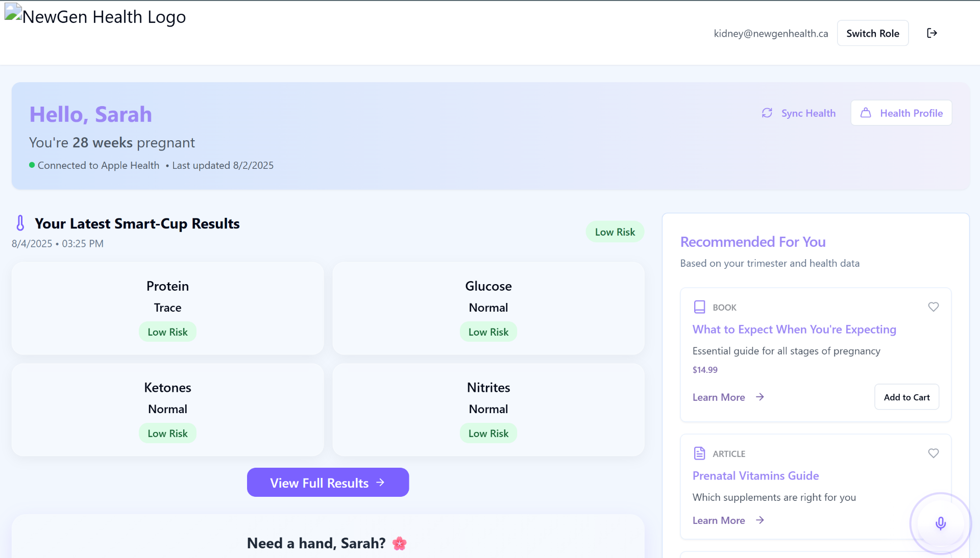Select the Protein result card
This screenshot has height=558, width=980.
pyautogui.click(x=167, y=308)
